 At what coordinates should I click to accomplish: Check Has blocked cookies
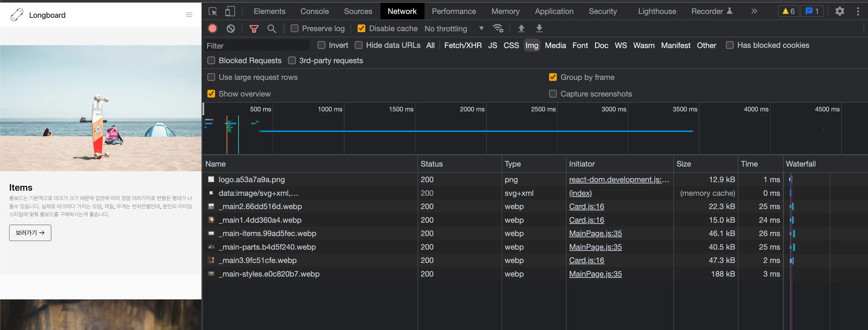[730, 45]
